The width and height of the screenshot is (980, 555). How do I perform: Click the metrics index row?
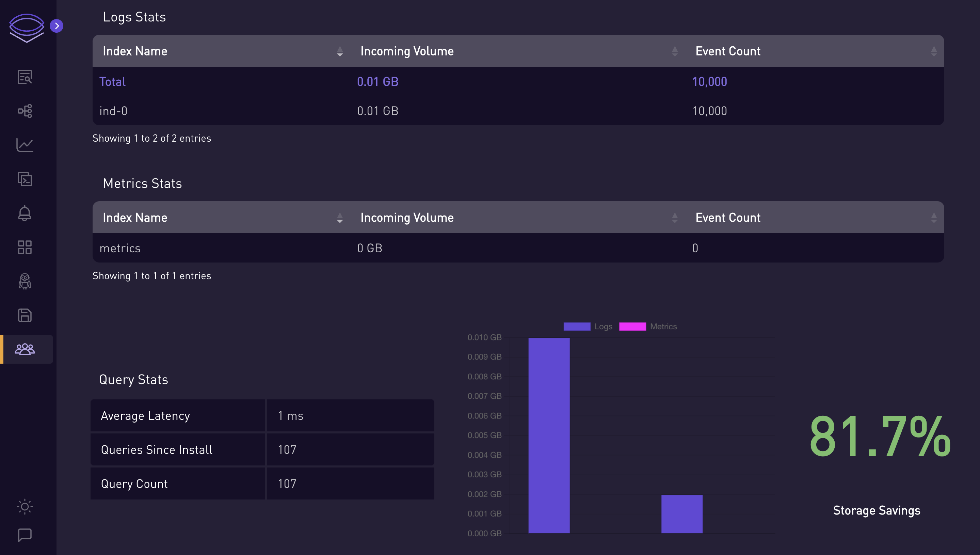518,248
